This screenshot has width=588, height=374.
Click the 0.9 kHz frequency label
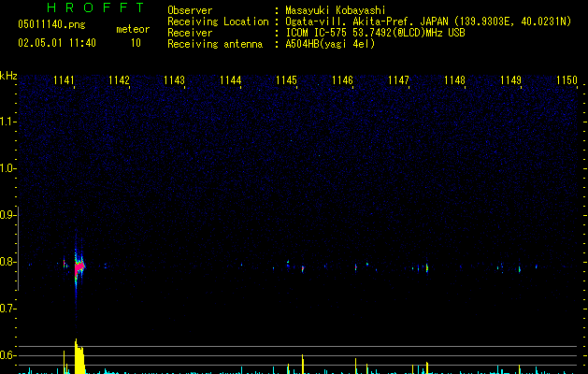[7, 215]
